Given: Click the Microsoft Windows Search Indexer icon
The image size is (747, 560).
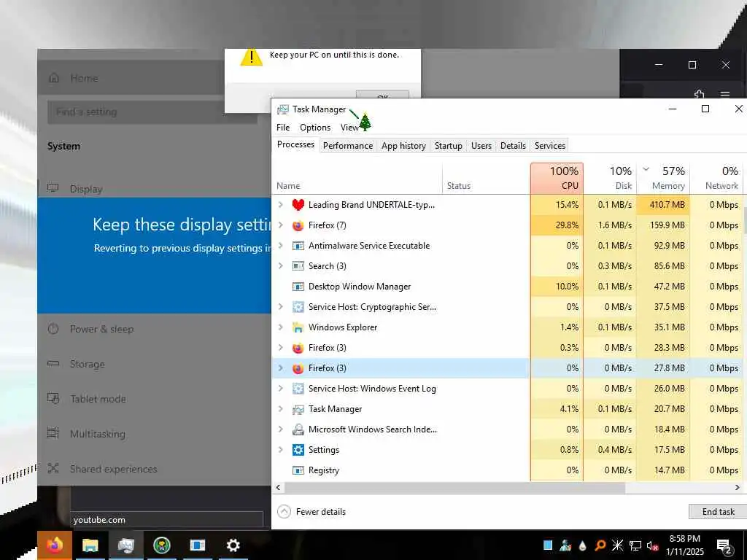Looking at the screenshot, I should [298, 429].
